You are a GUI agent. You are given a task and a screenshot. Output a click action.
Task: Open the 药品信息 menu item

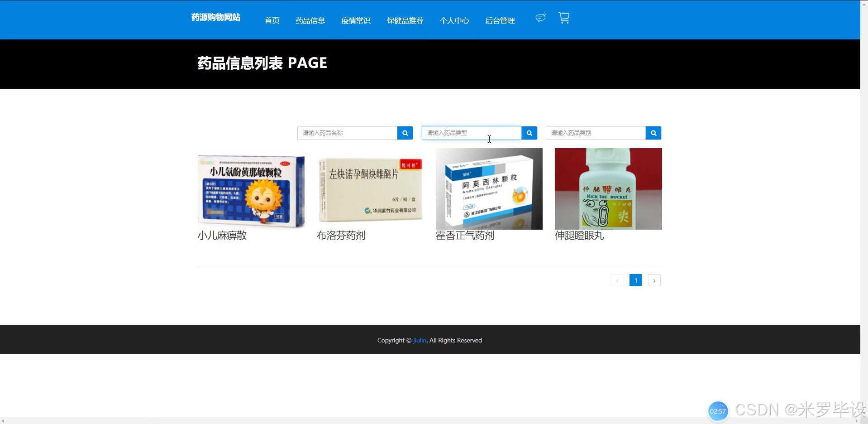point(310,20)
